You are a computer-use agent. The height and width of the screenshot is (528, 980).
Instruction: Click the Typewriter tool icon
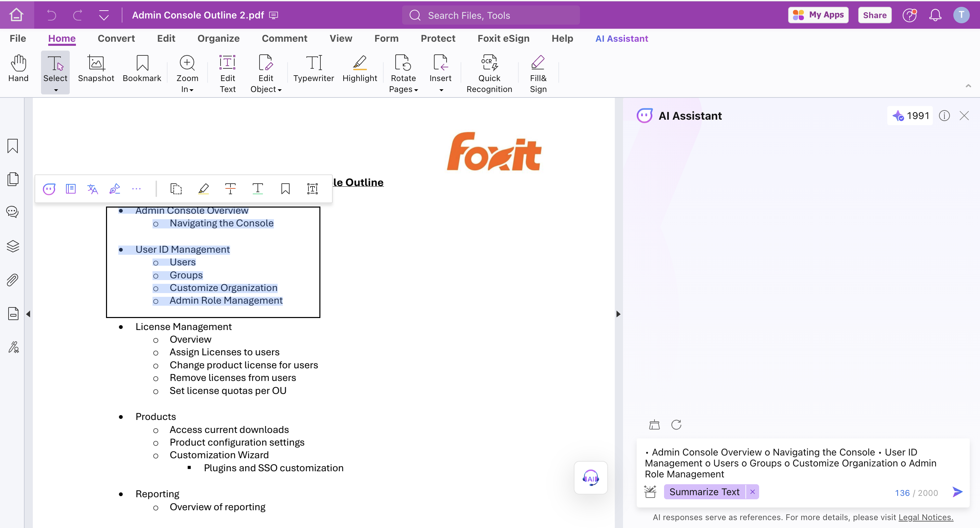(x=314, y=63)
